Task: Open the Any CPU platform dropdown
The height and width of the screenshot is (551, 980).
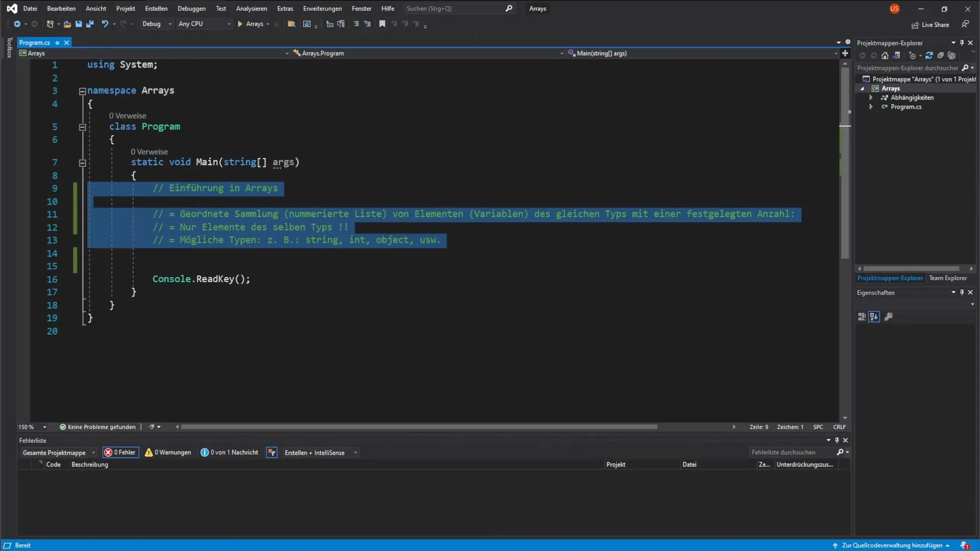Action: [x=204, y=24]
